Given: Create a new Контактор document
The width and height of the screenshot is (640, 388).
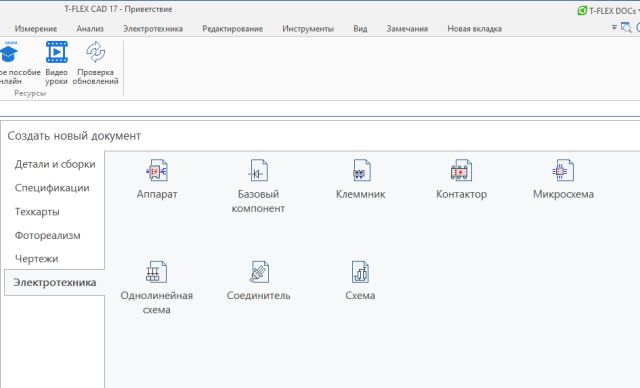Looking at the screenshot, I should point(461,180).
